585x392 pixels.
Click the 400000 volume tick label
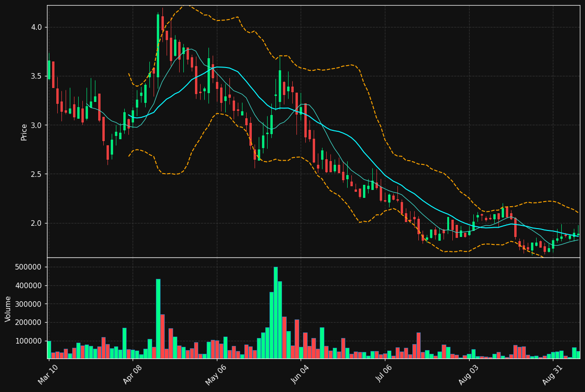[x=29, y=286]
